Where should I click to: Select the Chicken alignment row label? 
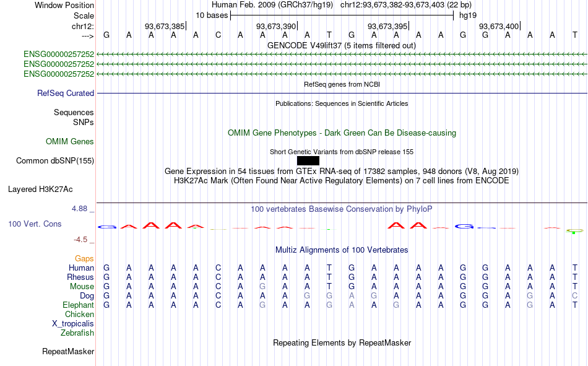pos(79,314)
